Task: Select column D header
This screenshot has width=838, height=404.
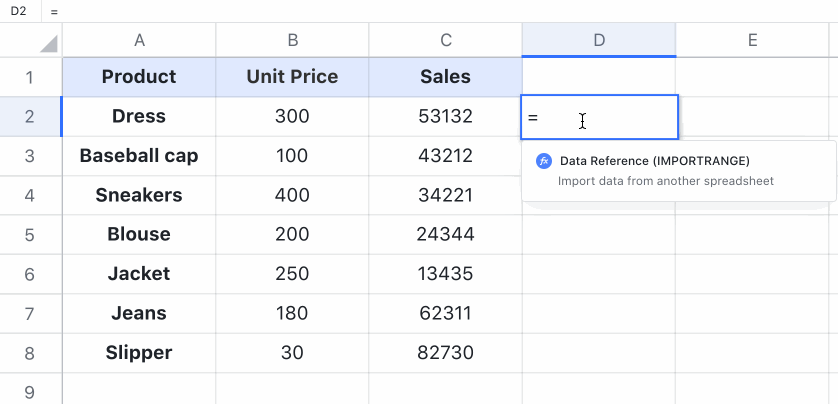Action: (x=598, y=40)
